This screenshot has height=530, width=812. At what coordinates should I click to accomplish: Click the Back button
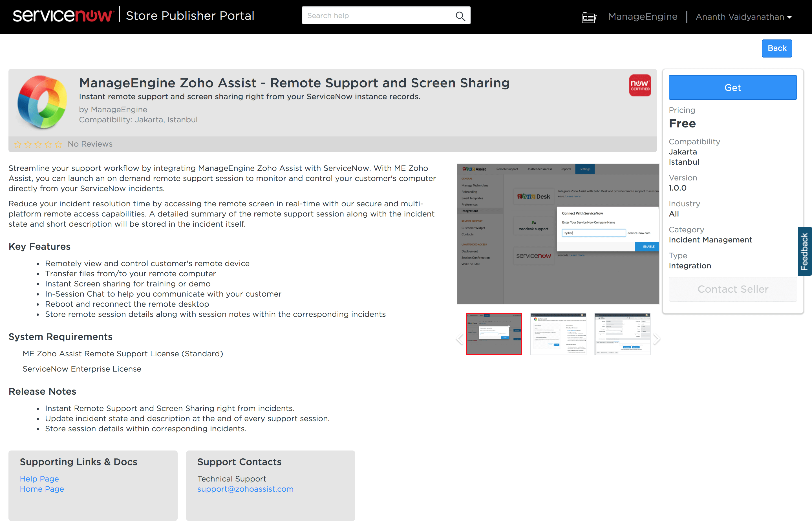776,48
